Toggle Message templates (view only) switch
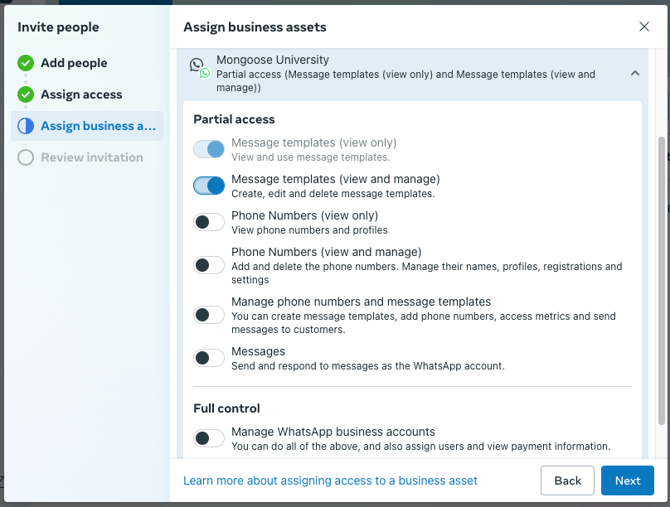Screen dimensions: 670x507 point(209,150)
